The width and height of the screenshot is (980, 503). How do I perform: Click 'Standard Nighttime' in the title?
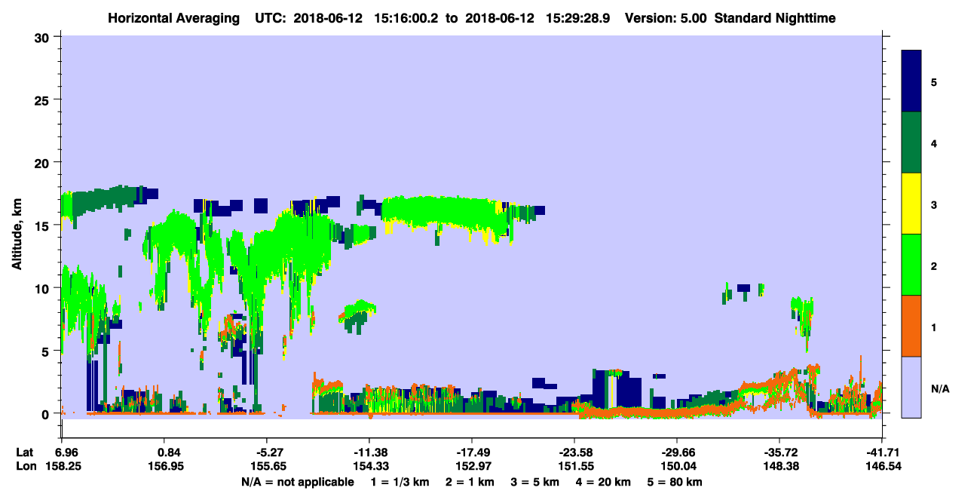pyautogui.click(x=775, y=17)
